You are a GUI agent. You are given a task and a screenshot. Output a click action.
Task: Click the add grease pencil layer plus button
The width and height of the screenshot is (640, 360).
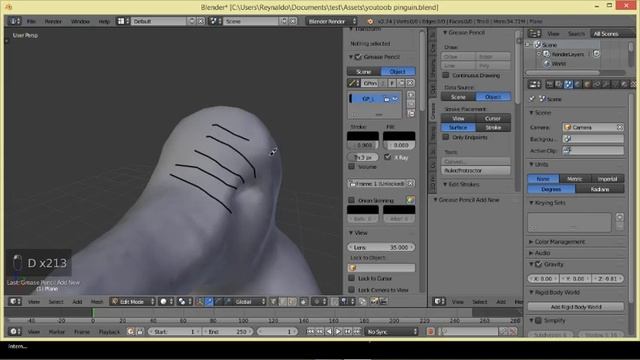tap(411, 95)
